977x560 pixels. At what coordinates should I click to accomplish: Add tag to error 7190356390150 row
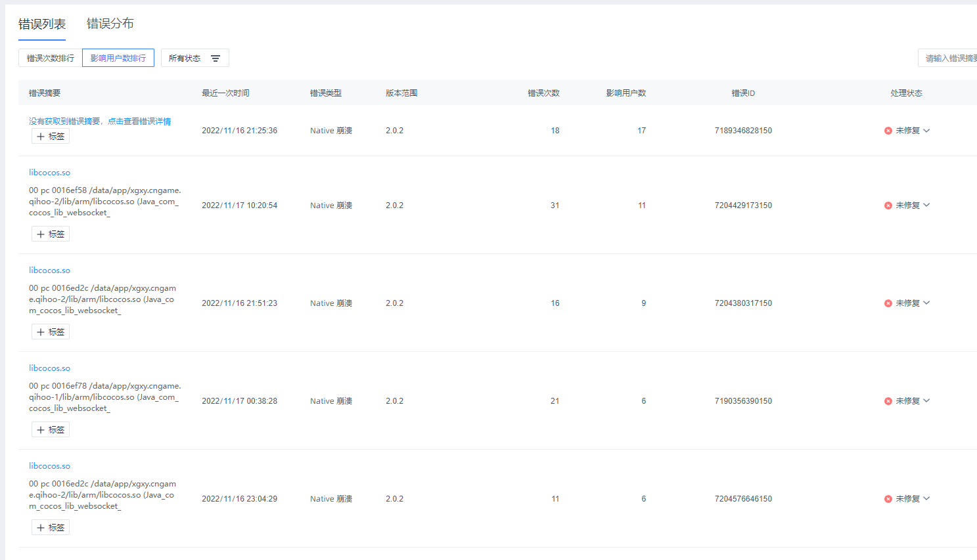coord(51,430)
